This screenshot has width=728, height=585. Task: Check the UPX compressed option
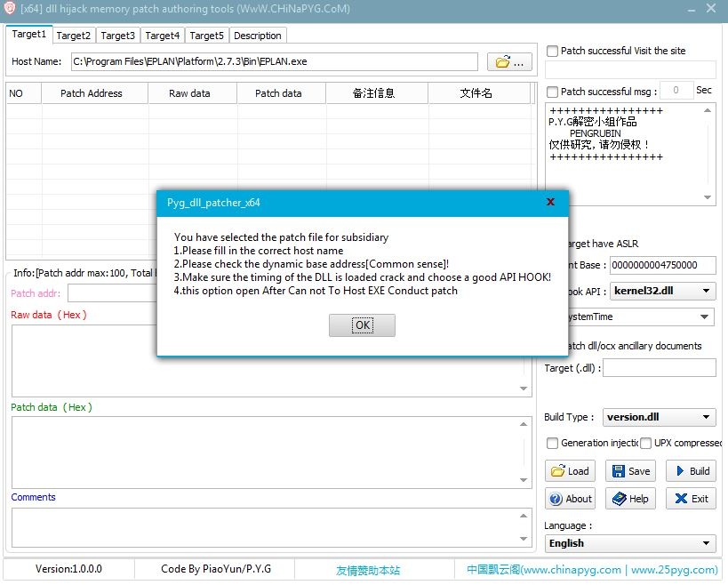(645, 444)
